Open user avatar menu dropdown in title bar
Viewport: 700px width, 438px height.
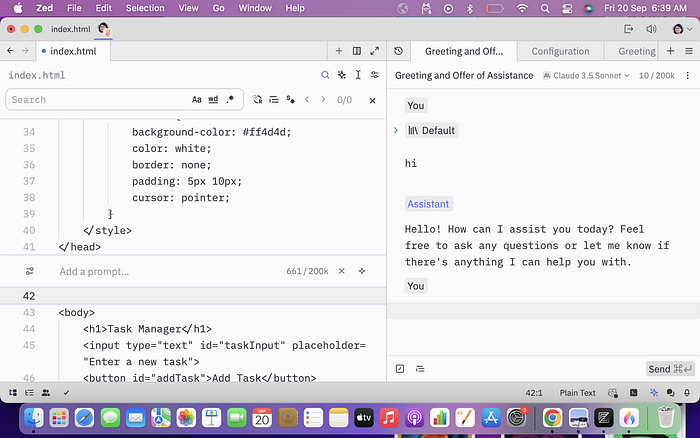coord(683,29)
